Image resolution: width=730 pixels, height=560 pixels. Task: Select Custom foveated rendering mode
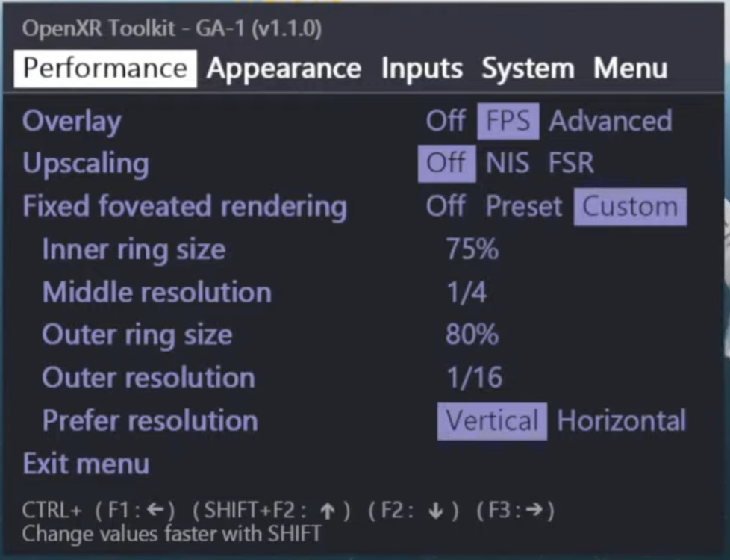point(630,206)
